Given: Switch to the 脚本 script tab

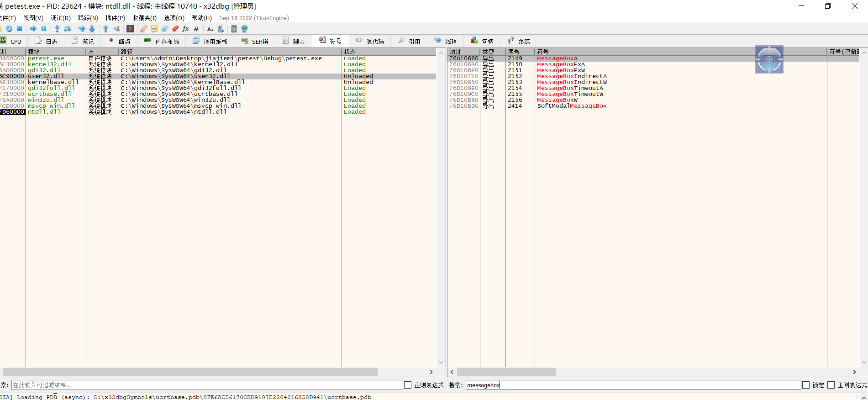Looking at the screenshot, I should click(x=294, y=41).
